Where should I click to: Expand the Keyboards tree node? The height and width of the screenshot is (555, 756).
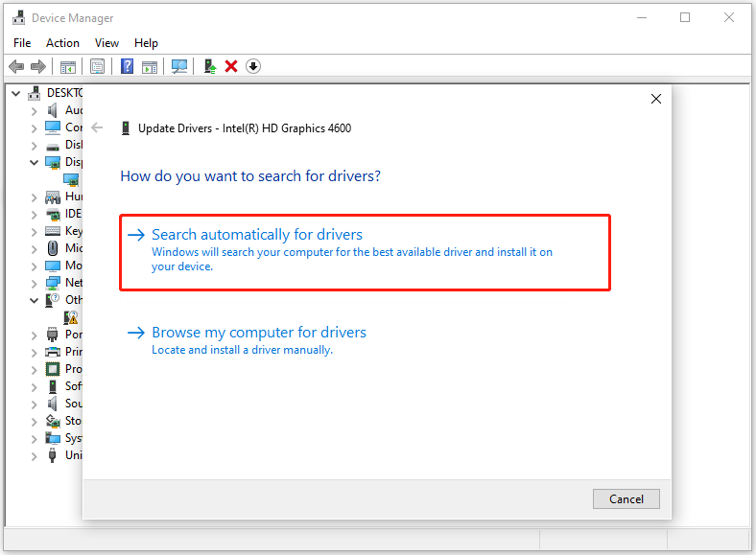click(34, 232)
